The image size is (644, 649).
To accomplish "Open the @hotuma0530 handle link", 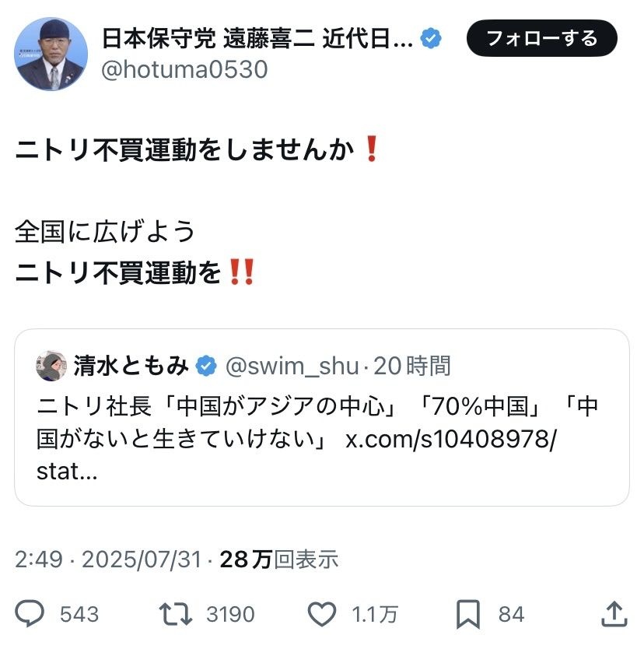I will coord(184,70).
